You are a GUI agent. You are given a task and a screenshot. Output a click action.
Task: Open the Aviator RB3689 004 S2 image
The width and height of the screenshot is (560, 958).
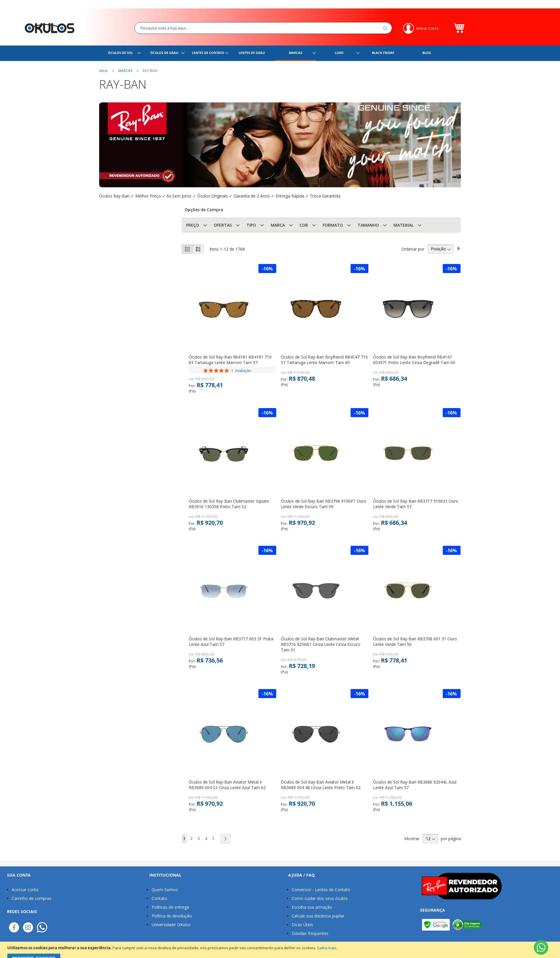[223, 734]
